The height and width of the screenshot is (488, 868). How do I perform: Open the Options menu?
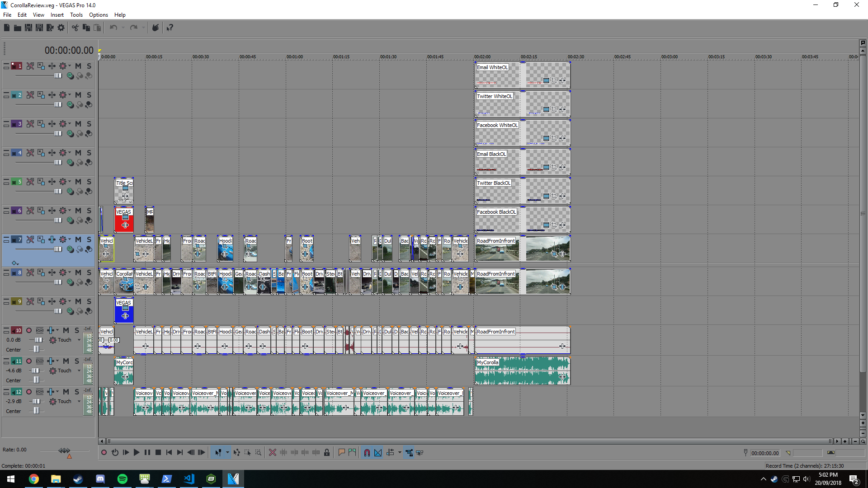[x=99, y=15]
